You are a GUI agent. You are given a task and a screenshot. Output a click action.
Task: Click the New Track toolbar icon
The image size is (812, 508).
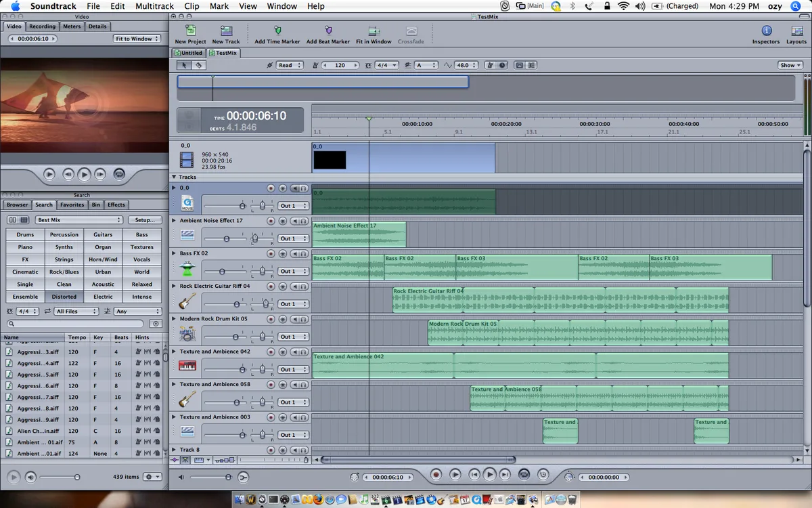pyautogui.click(x=226, y=31)
